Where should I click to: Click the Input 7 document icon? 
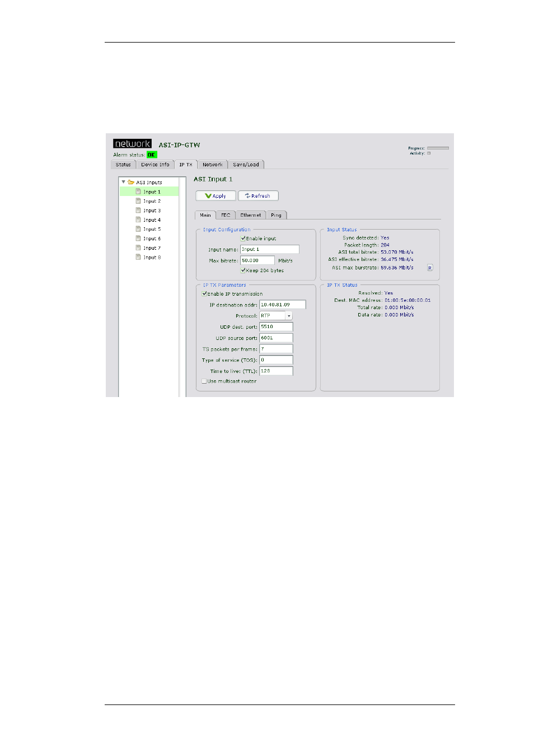tap(138, 248)
